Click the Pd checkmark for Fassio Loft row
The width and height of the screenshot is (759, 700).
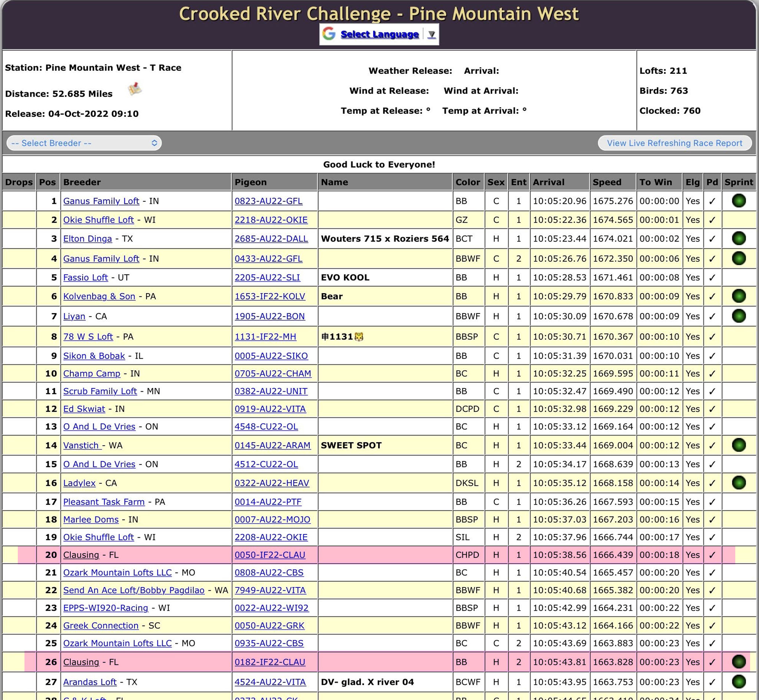pyautogui.click(x=712, y=278)
